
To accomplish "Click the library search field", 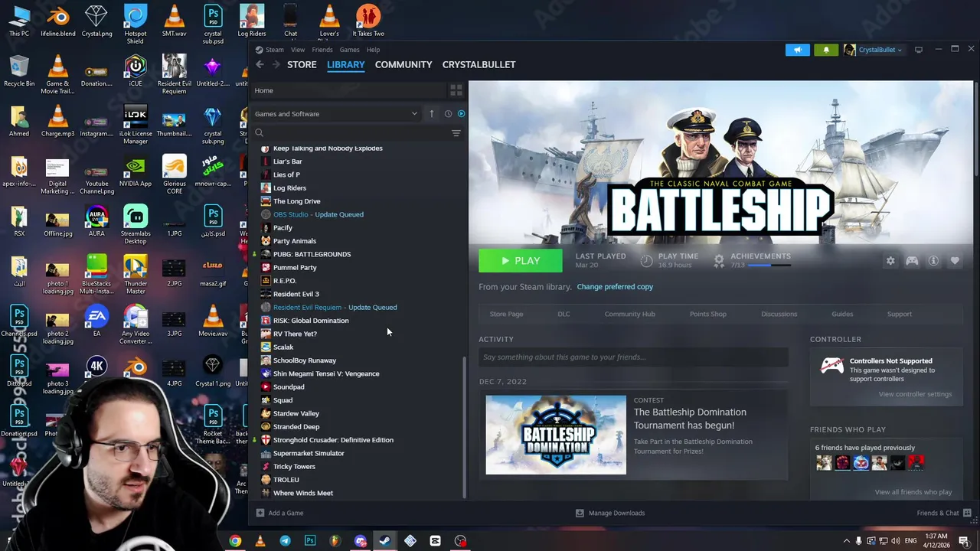I will pos(351,133).
